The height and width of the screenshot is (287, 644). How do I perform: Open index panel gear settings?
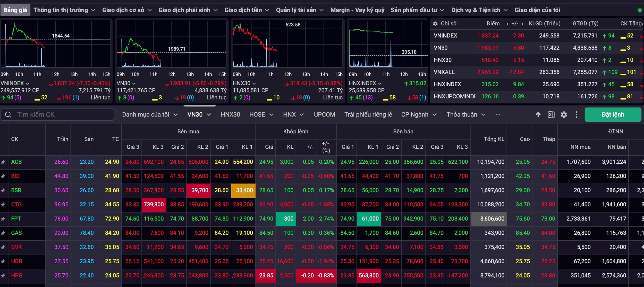435,24
